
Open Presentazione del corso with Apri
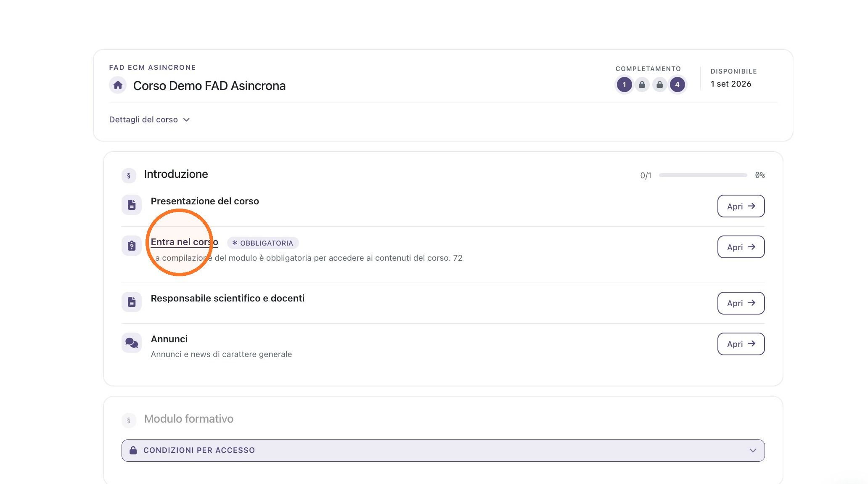741,206
